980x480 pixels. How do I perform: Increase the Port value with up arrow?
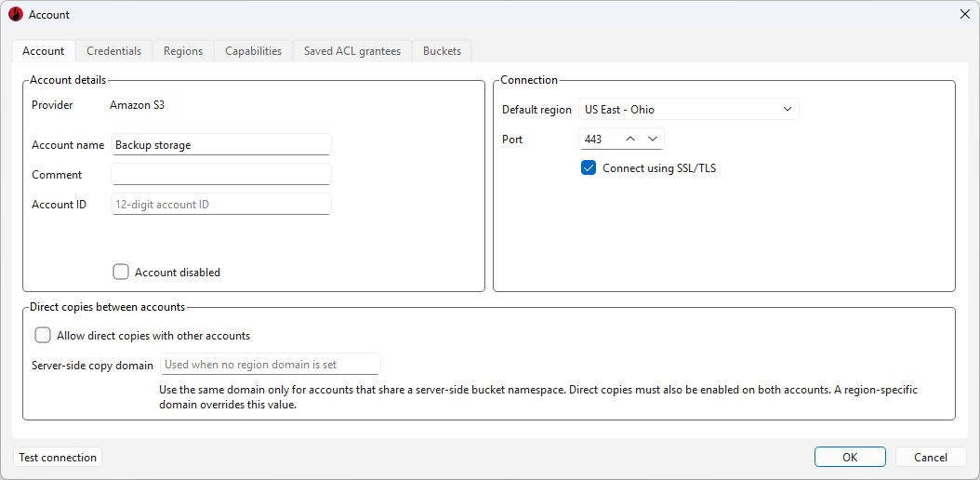(630, 140)
